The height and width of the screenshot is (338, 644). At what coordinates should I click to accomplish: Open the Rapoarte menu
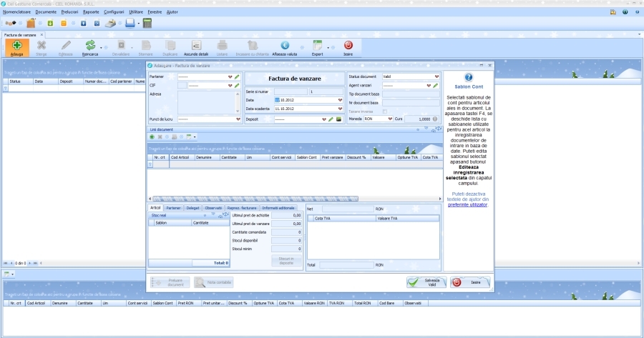[91, 12]
